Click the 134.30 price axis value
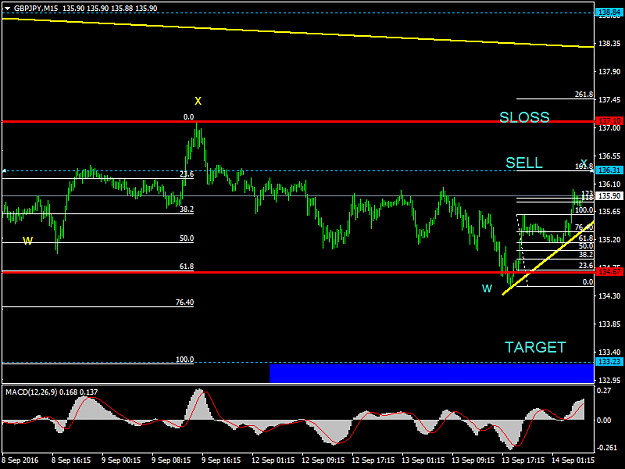This screenshot has height=469, width=625. pyautogui.click(x=609, y=296)
